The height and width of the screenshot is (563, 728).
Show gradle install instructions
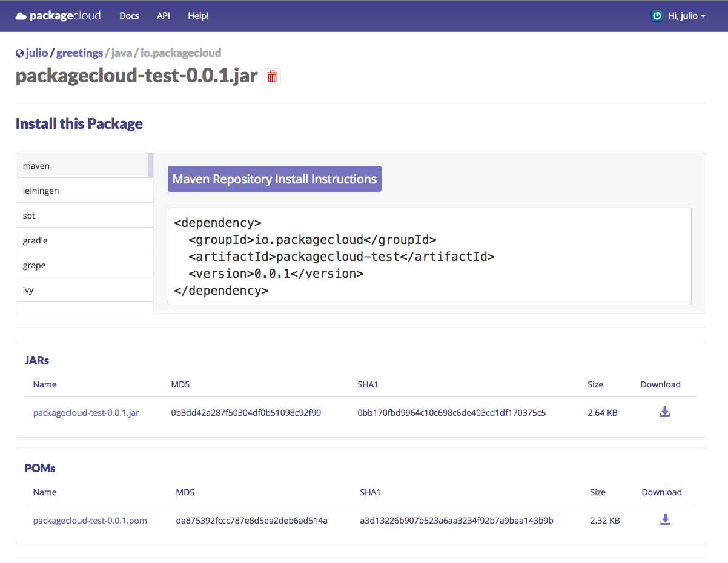[82, 240]
